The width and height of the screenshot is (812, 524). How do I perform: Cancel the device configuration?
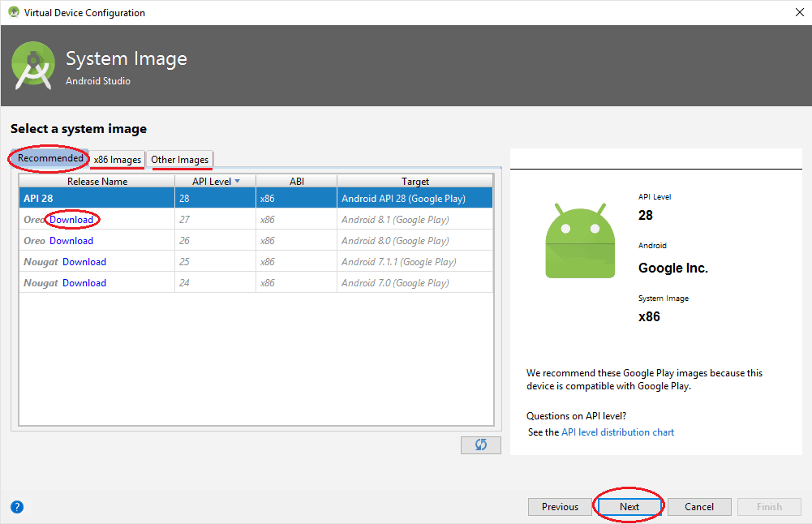[699, 507]
